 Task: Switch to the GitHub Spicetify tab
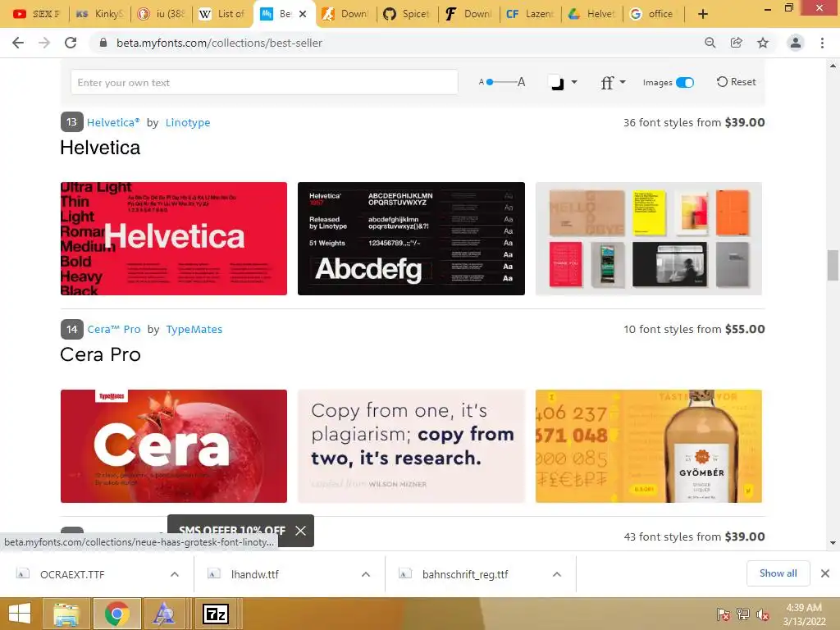(408, 14)
